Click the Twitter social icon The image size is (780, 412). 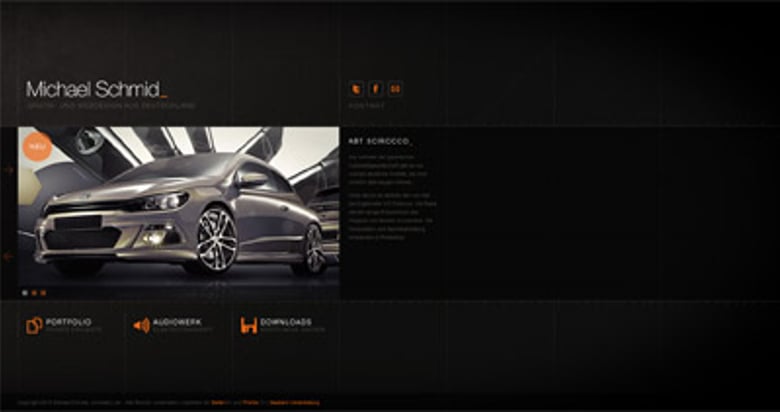(356, 89)
